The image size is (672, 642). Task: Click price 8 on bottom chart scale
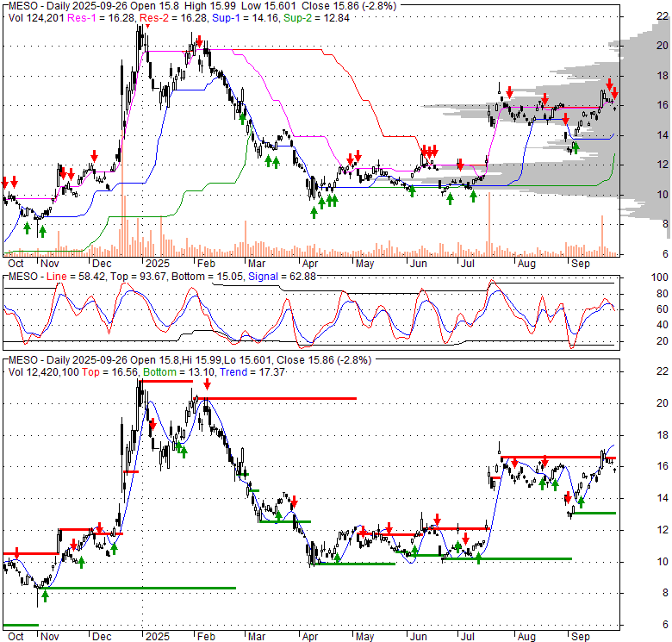pos(665,593)
